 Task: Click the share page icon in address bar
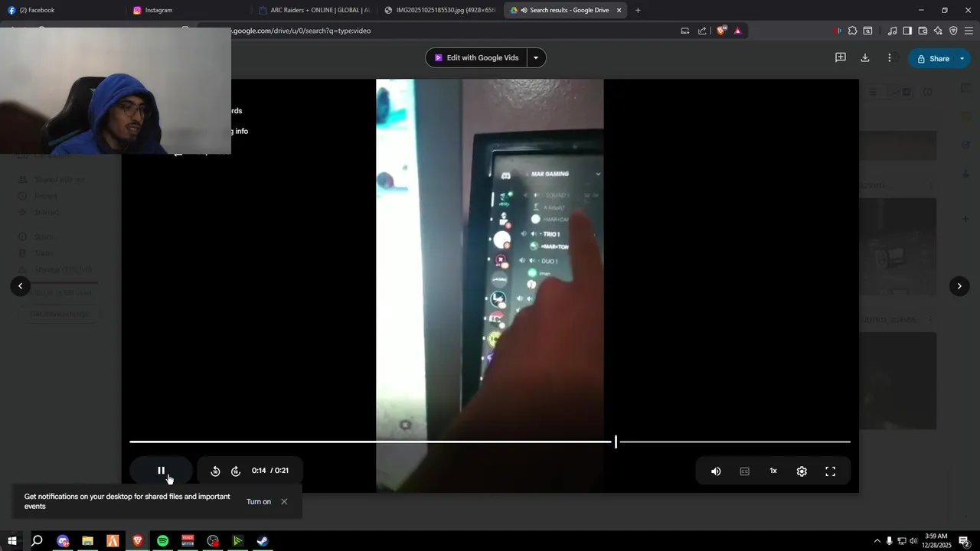coord(702,31)
